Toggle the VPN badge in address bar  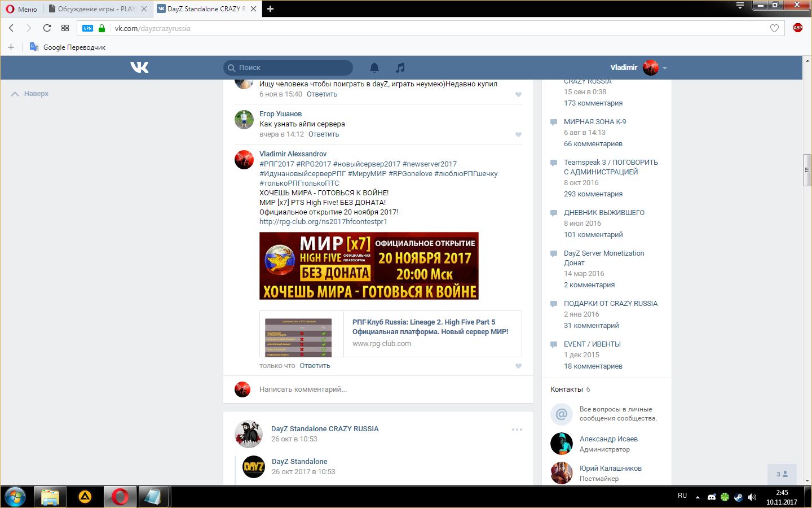pyautogui.click(x=87, y=28)
